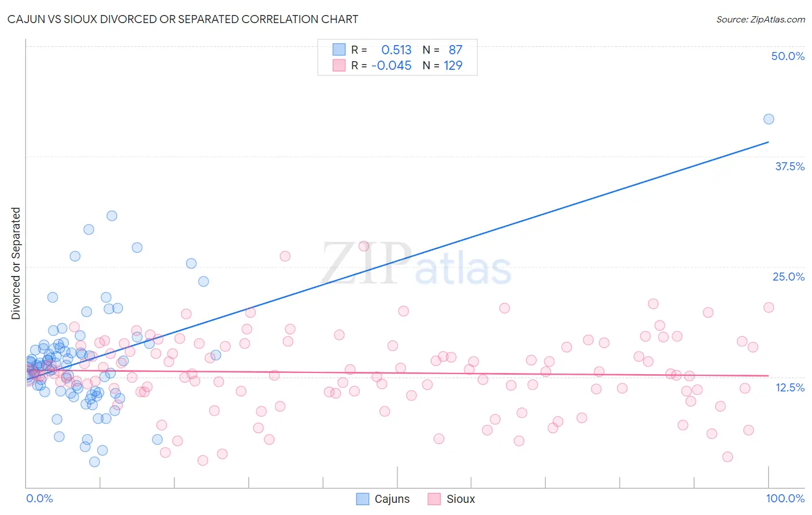Select the Sioux legend label
The image size is (812, 515).
pos(461,499)
